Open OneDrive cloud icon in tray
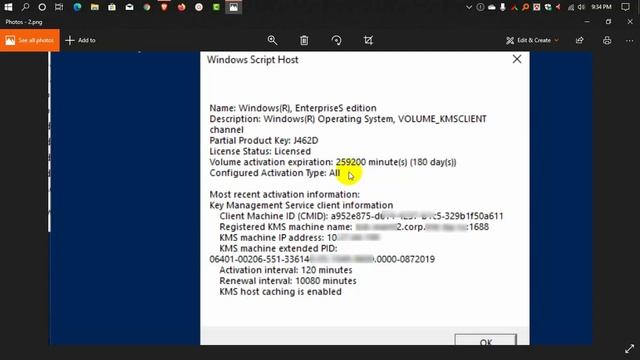 [x=492, y=7]
